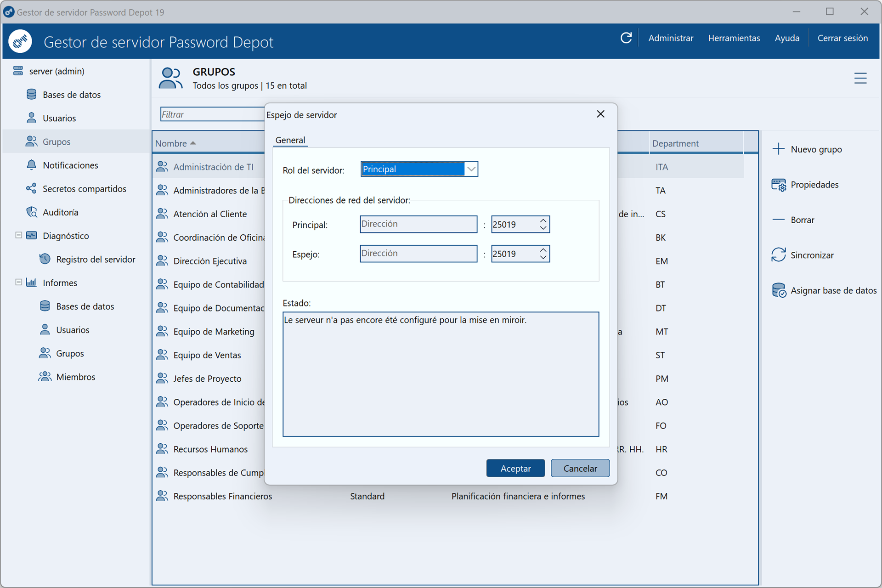Image resolution: width=882 pixels, height=588 pixels.
Task: Decrease the Espejo port number
Action: 543,258
